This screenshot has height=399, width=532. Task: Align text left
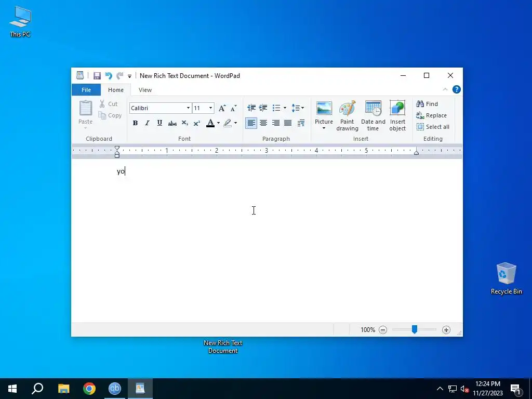pyautogui.click(x=251, y=123)
